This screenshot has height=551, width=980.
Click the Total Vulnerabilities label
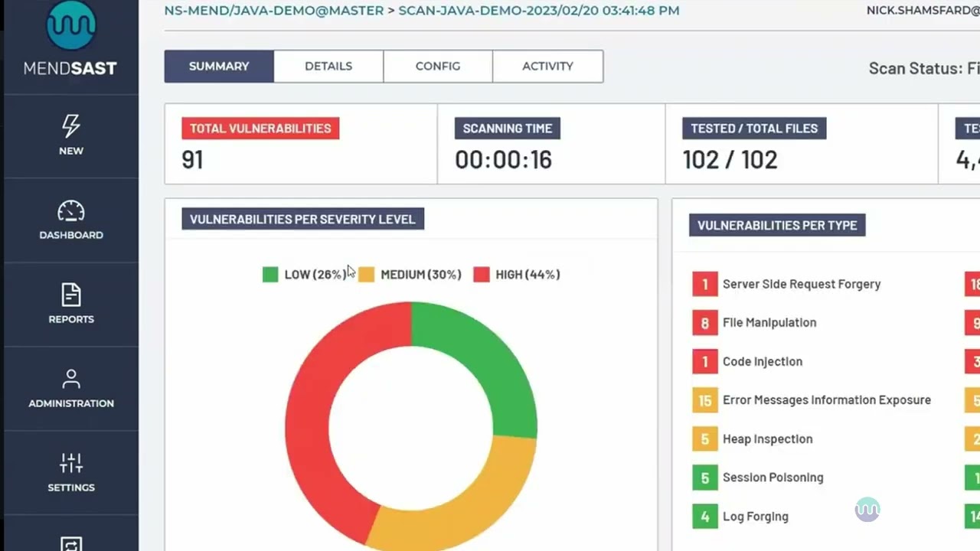(x=260, y=129)
